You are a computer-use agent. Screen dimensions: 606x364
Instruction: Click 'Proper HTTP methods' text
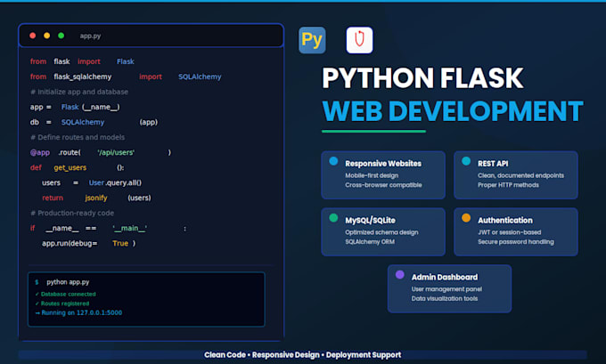coord(508,185)
